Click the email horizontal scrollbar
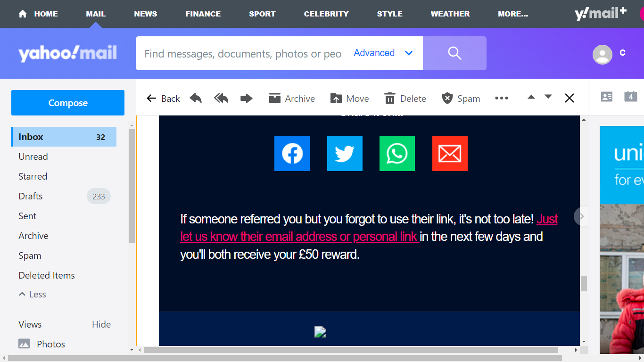 (x=351, y=350)
